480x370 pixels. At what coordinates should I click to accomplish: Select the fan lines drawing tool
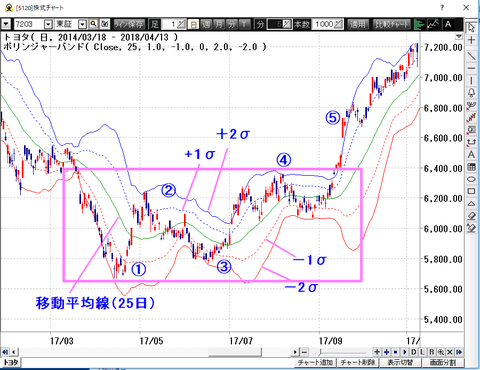[x=471, y=105]
